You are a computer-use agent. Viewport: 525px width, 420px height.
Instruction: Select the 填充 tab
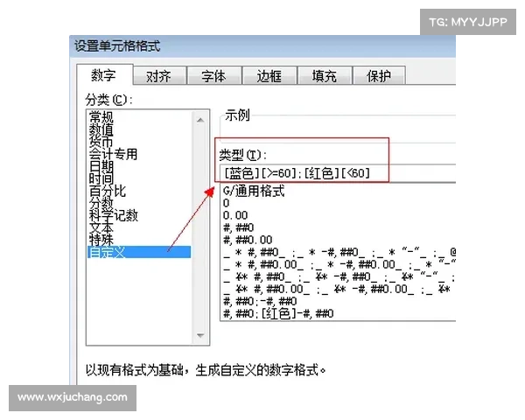324,76
